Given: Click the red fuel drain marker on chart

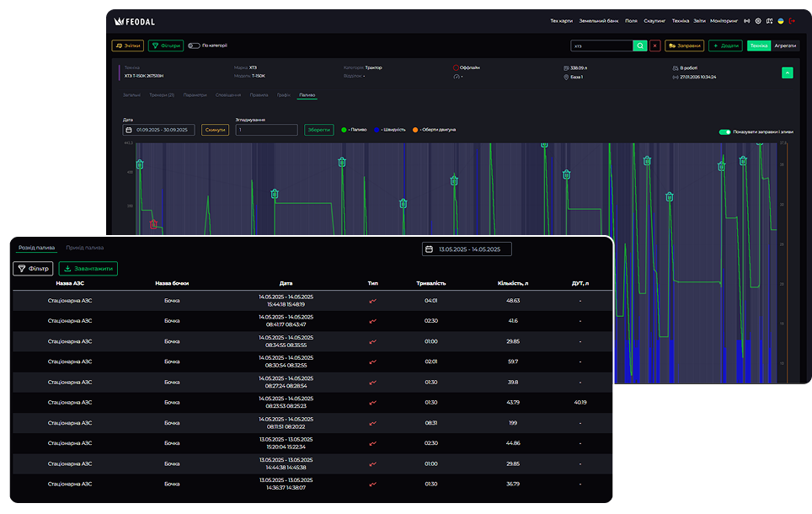Looking at the screenshot, I should (153, 224).
